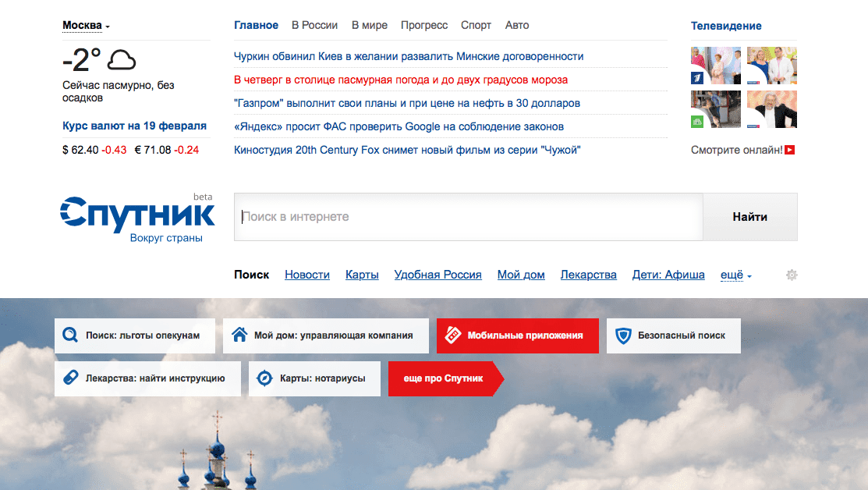Expand the ещё services dropdown
Image resolution: width=868 pixels, height=490 pixels.
[x=735, y=275]
